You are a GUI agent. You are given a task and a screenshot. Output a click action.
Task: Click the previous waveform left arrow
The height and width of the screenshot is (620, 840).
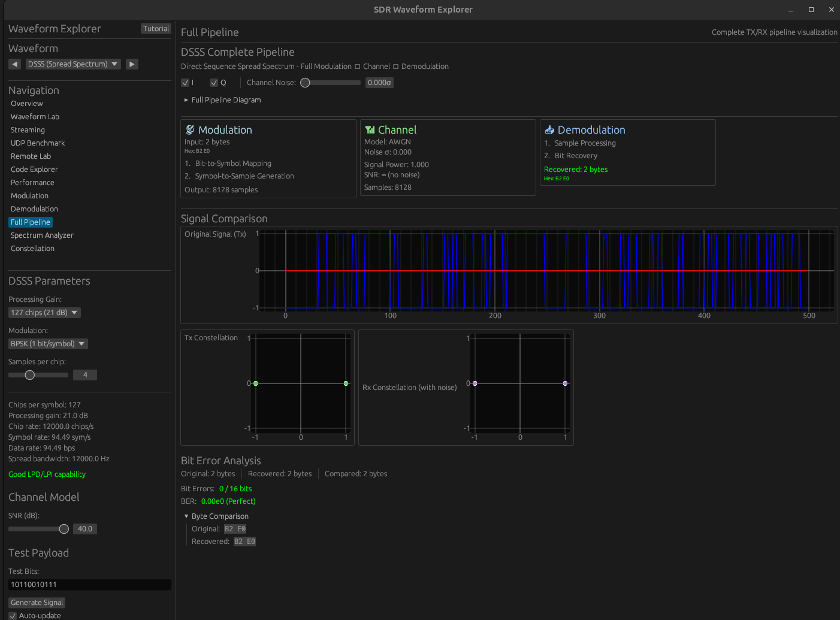coord(15,64)
